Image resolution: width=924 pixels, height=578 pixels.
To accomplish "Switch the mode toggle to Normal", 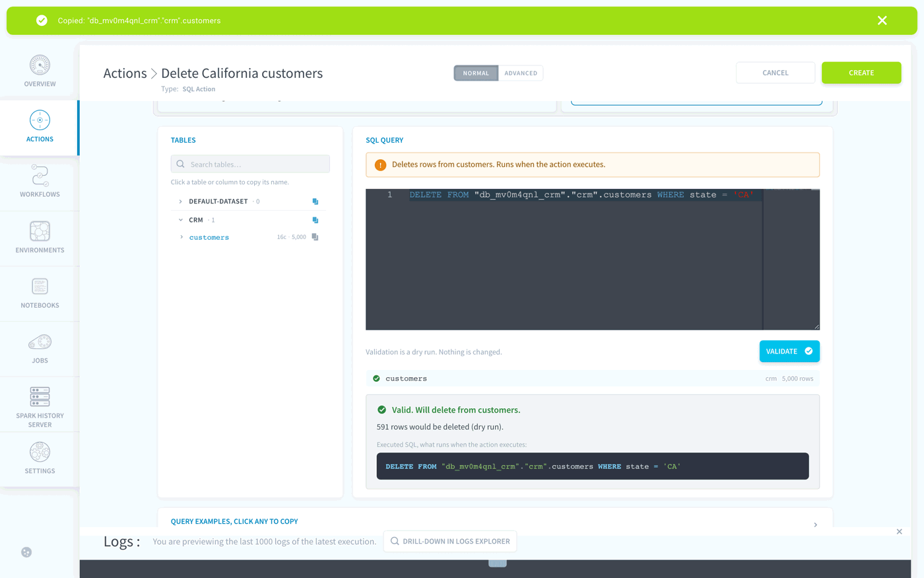I will (476, 73).
